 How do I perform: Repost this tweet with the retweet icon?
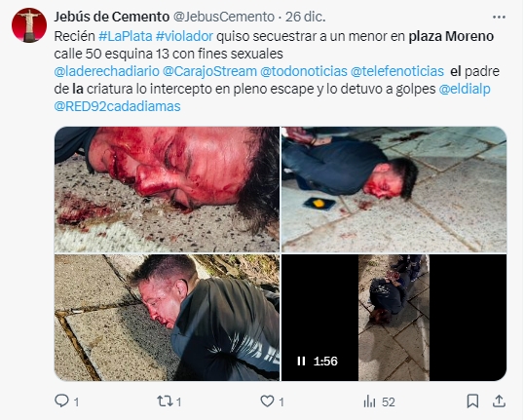(x=165, y=401)
